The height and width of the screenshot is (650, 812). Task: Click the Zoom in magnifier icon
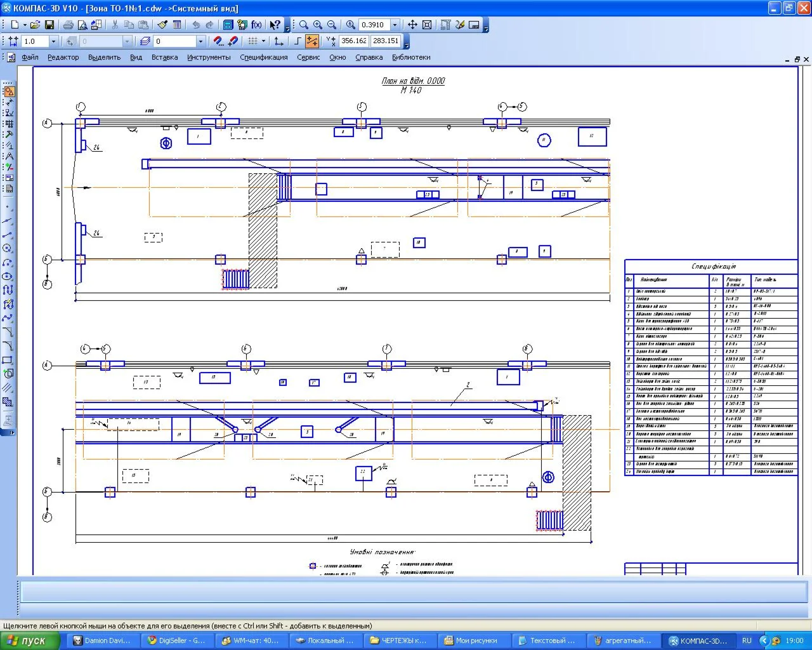317,25
